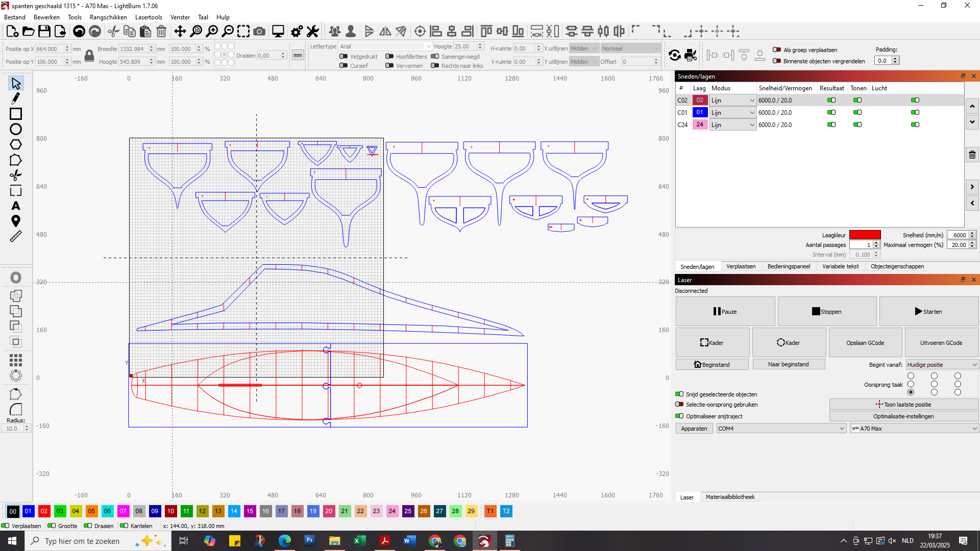The image size is (980, 551).
Task: Open the Normaal style dropdown
Action: 630,48
